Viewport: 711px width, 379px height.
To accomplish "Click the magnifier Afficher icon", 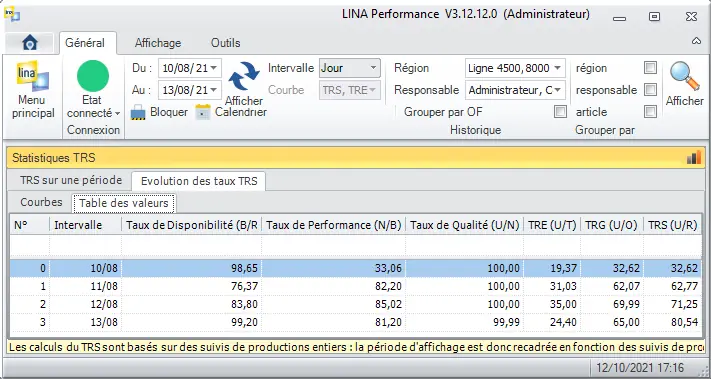I will (685, 76).
